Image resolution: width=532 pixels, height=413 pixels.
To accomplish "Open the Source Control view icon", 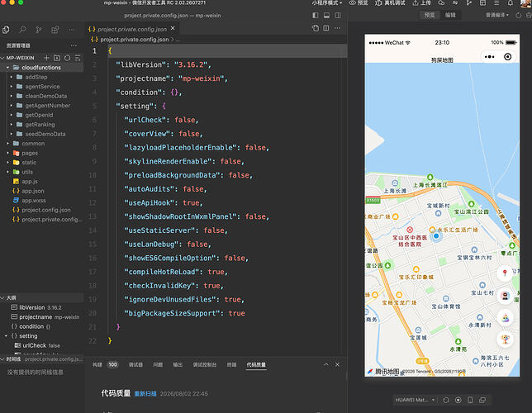I will pos(39,30).
